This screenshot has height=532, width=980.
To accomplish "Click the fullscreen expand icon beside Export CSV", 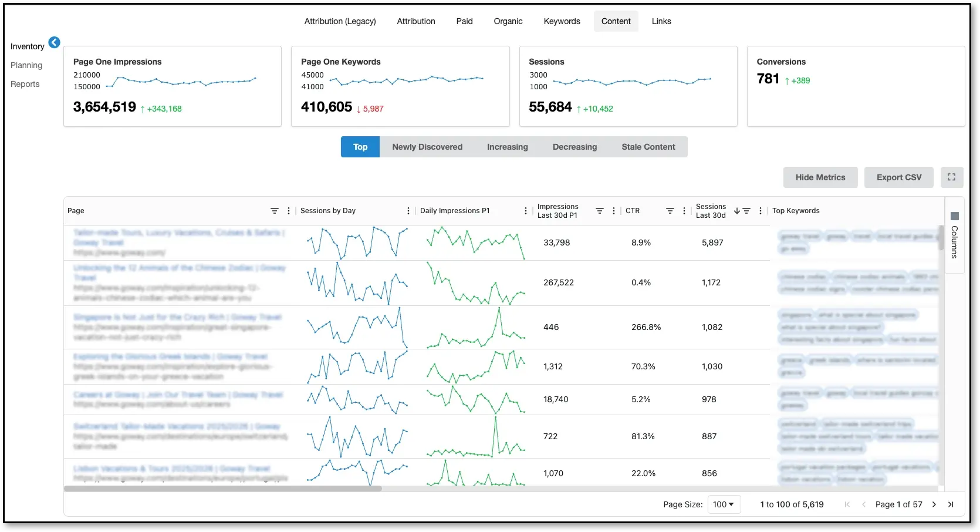I will point(951,177).
